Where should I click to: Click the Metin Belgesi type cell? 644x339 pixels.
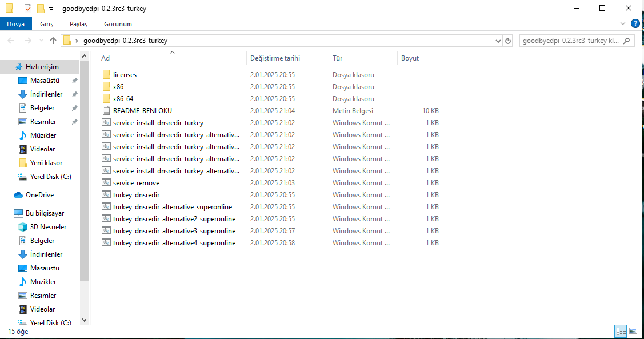click(353, 110)
